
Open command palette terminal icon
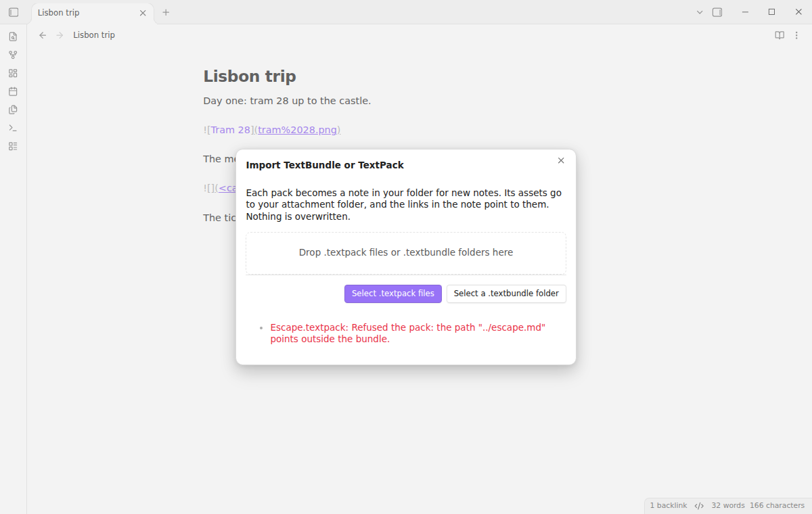tap(13, 128)
